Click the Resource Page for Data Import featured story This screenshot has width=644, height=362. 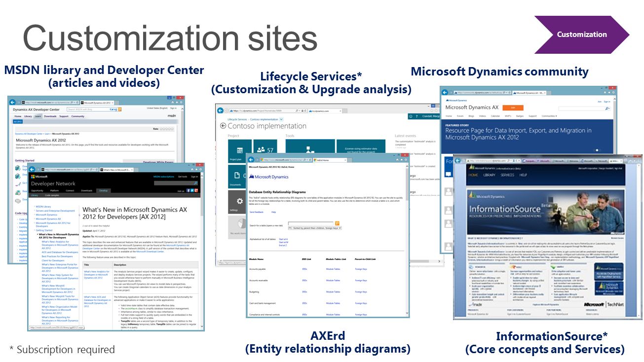[x=518, y=134]
